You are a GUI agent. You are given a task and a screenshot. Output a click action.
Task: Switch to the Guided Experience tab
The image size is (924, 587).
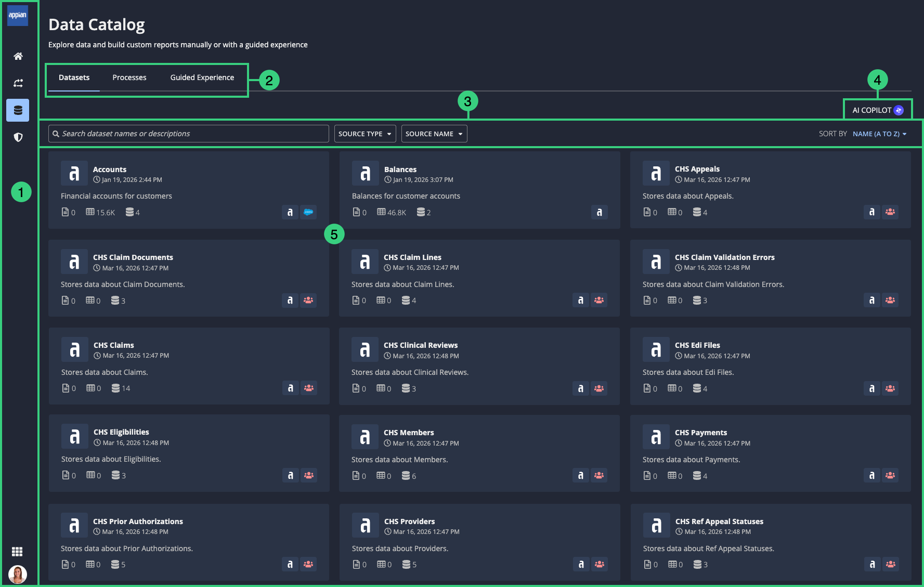click(202, 77)
